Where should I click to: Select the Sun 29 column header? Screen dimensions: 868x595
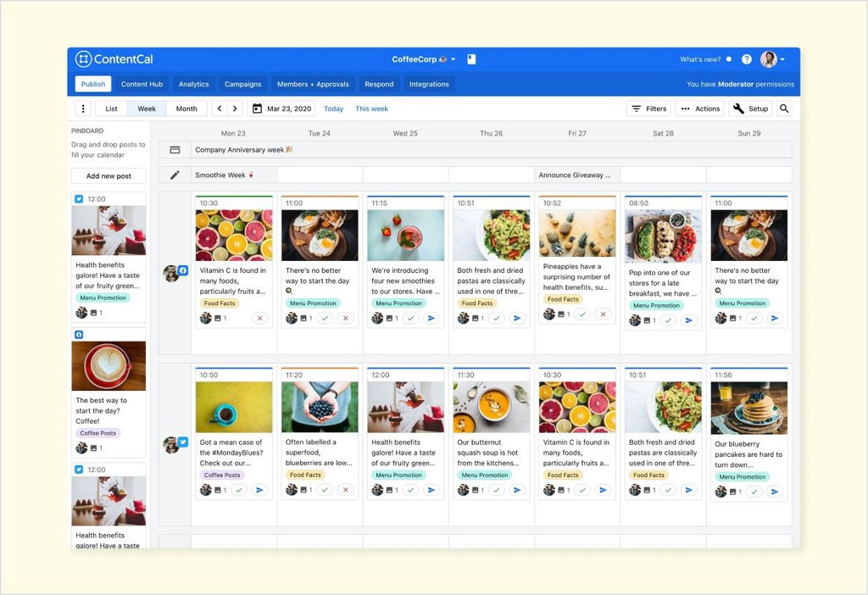pyautogui.click(x=749, y=133)
